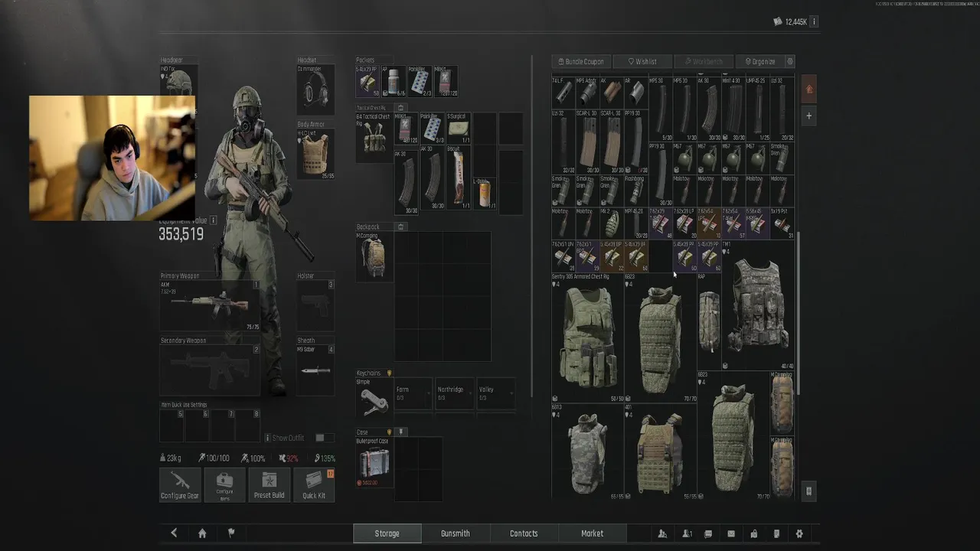Return to the home screen icon

click(x=202, y=533)
